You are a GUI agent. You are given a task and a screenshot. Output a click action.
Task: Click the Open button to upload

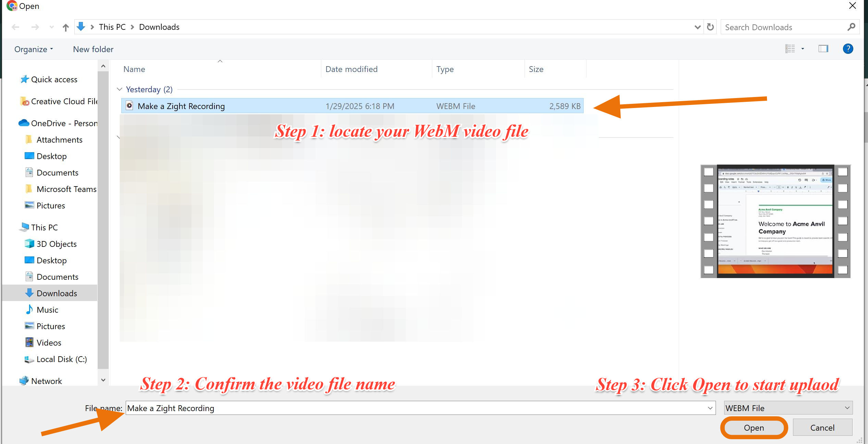[754, 428]
